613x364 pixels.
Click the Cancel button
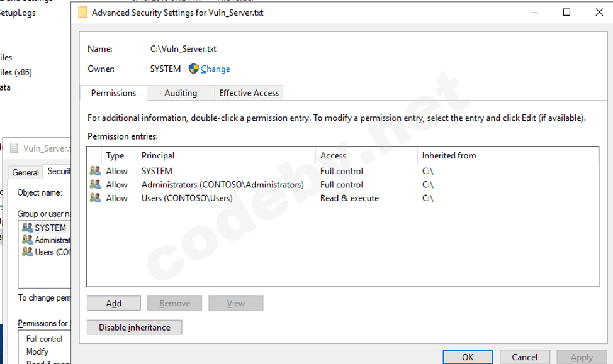point(524,357)
